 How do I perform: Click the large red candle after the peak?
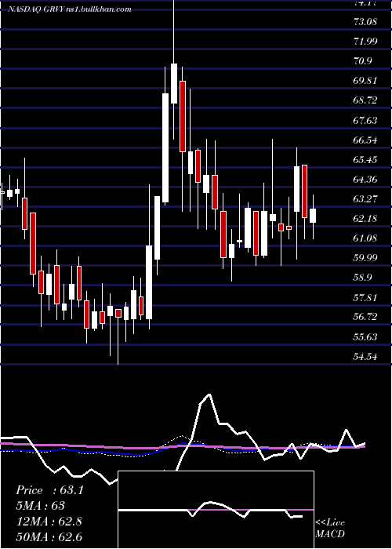(x=183, y=116)
